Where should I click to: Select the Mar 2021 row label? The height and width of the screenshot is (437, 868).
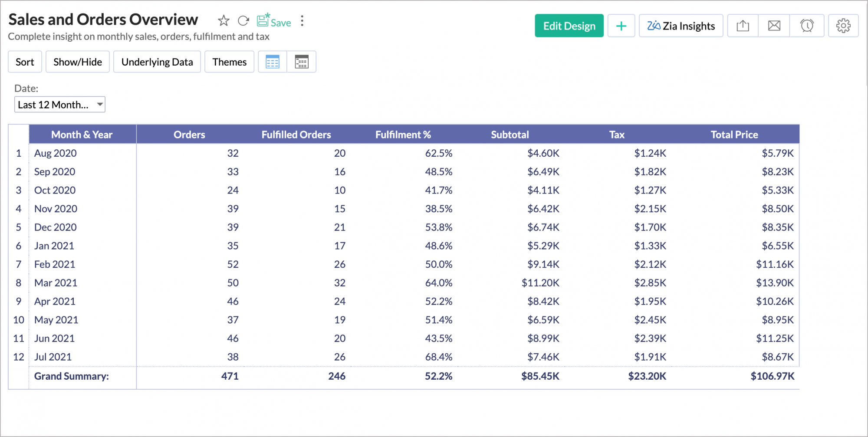(56, 283)
